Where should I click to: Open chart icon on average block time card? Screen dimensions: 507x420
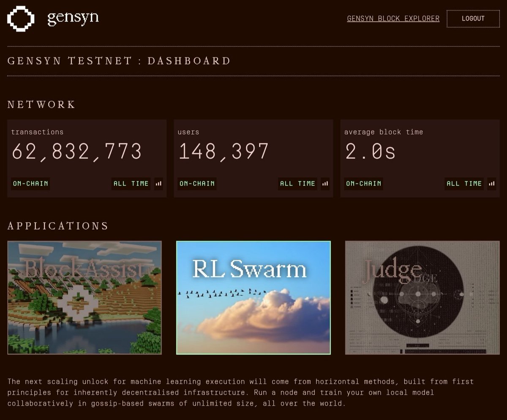point(492,183)
